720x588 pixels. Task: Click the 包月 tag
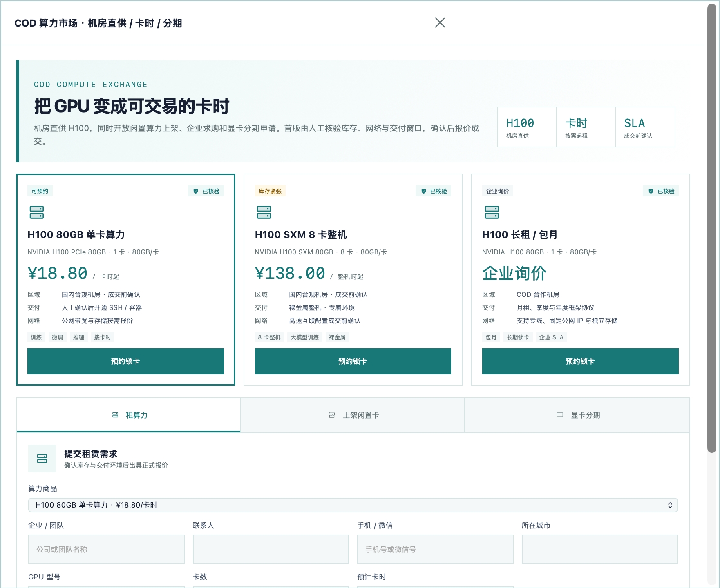pyautogui.click(x=491, y=337)
